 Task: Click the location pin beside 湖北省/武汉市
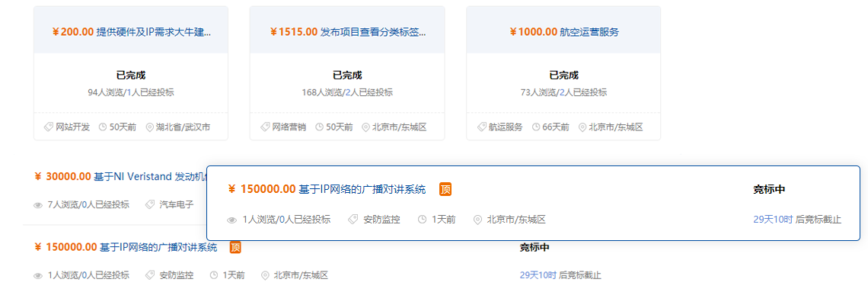click(149, 127)
